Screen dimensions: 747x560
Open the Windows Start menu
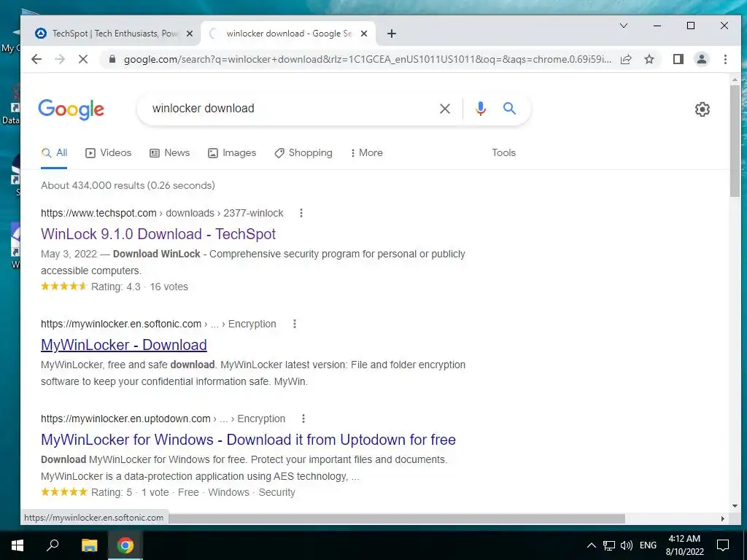18,545
